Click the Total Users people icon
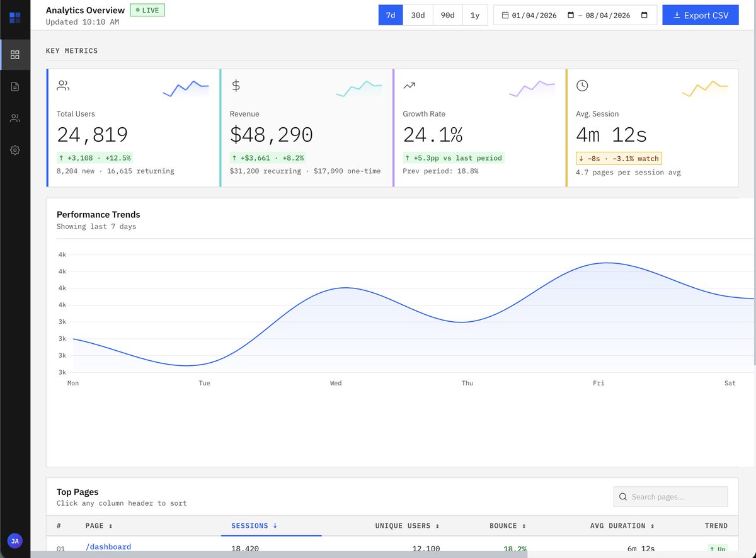Viewport: 756px width, 558px height. [x=63, y=86]
